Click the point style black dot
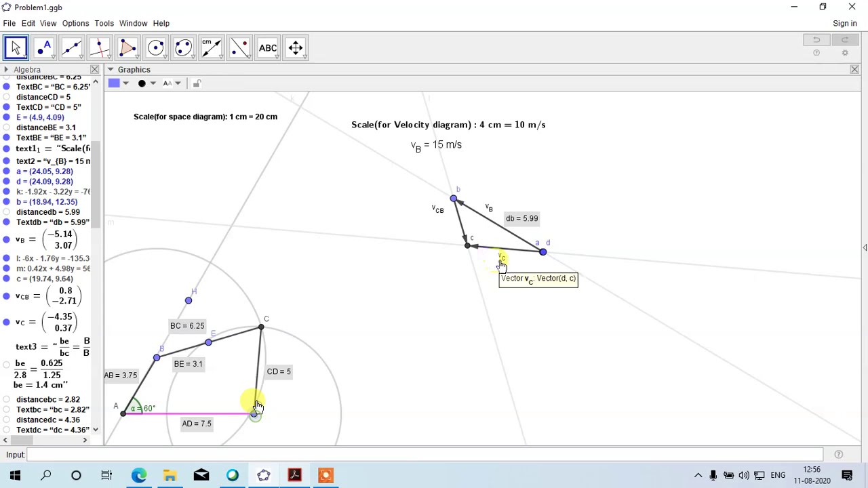Image resolution: width=868 pixels, height=488 pixels. [x=142, y=83]
